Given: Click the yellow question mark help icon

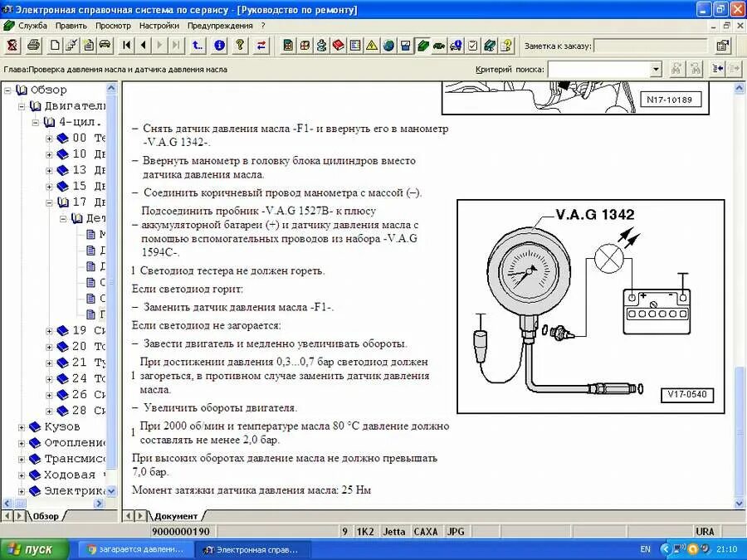Looking at the screenshot, I should pyautogui.click(x=240, y=46).
